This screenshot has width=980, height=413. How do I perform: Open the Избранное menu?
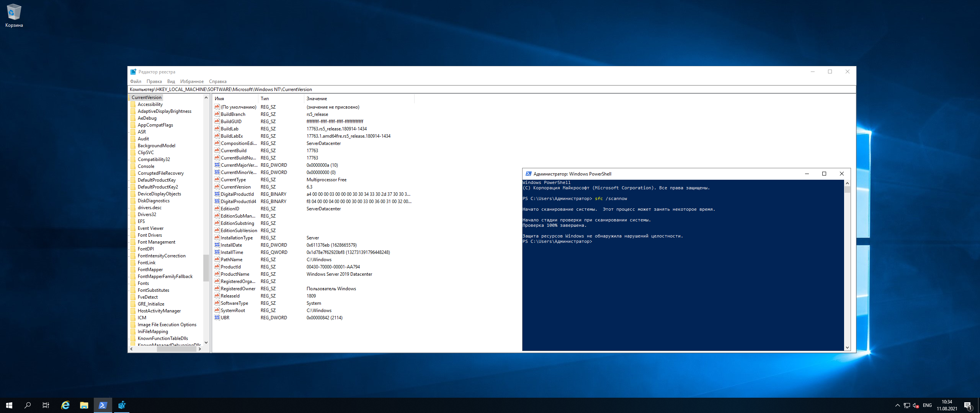tap(192, 81)
